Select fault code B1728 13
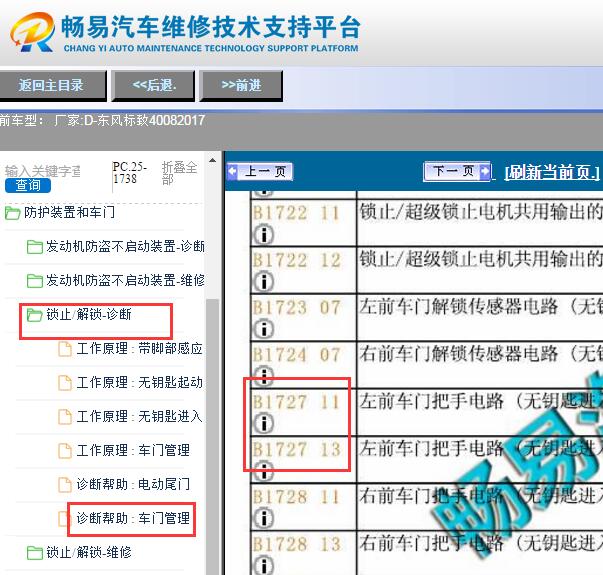Viewport: 603px width, 575px height. tap(297, 544)
